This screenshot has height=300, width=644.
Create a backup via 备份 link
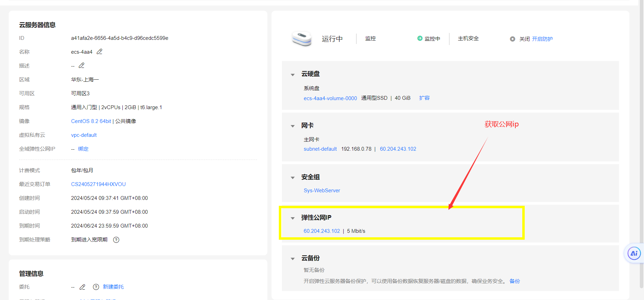pos(515,281)
